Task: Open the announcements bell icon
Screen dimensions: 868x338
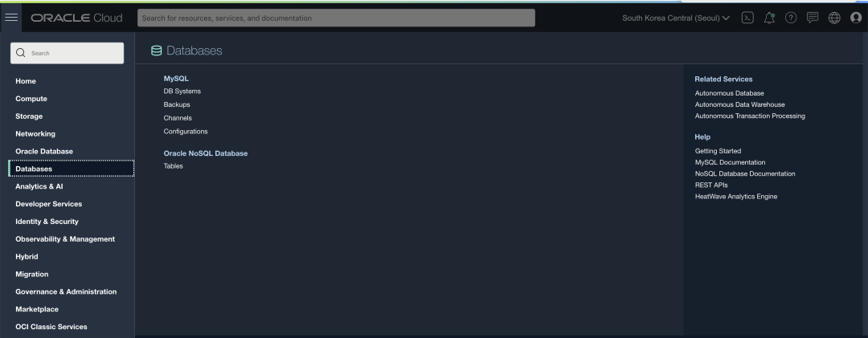Action: tap(769, 18)
